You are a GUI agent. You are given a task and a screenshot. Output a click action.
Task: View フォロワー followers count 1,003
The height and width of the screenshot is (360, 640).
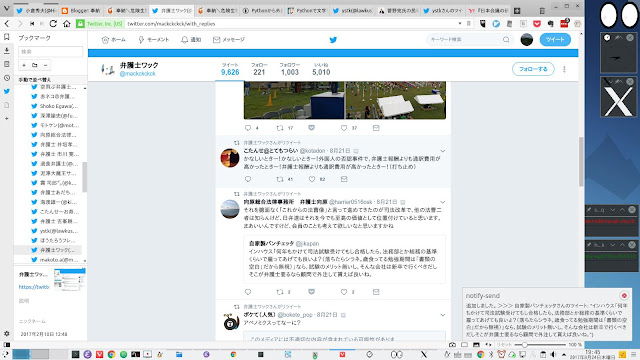tap(290, 69)
